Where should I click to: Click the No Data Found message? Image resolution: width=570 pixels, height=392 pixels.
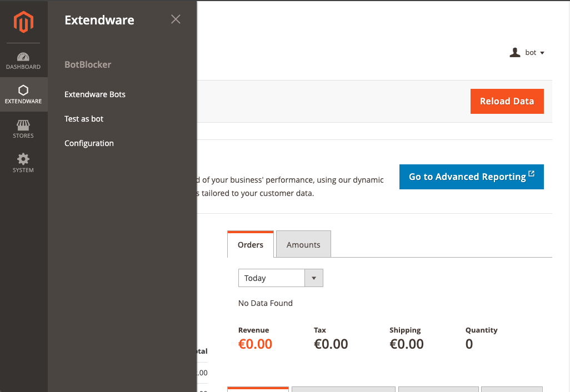pyautogui.click(x=266, y=303)
